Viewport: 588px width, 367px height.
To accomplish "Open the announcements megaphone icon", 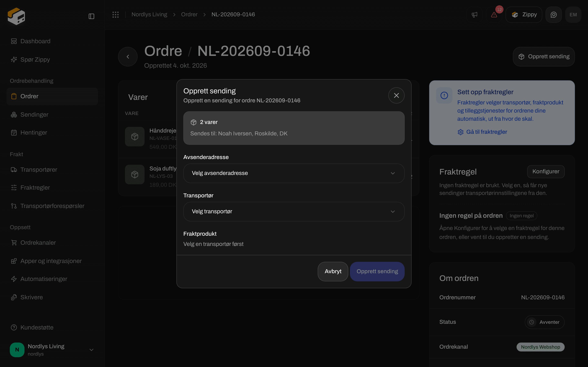I will coord(474,14).
